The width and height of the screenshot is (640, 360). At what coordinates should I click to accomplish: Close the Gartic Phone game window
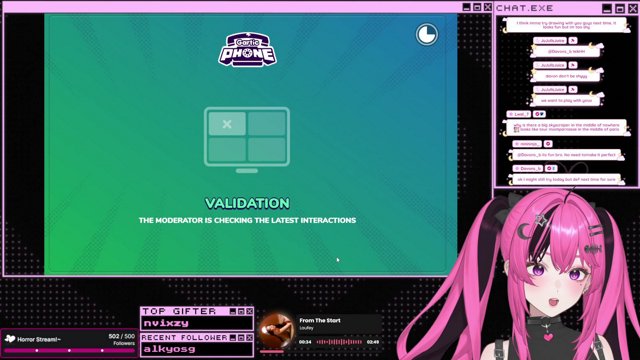487,7
